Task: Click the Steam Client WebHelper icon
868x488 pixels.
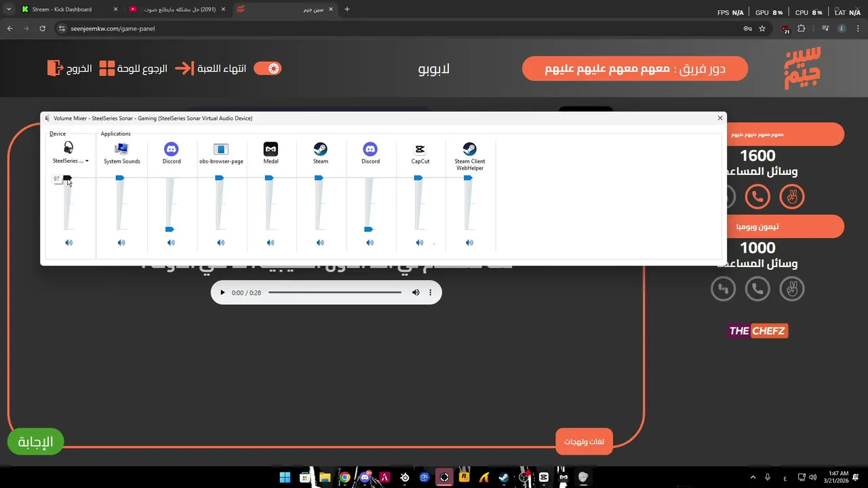Action: 469,149
